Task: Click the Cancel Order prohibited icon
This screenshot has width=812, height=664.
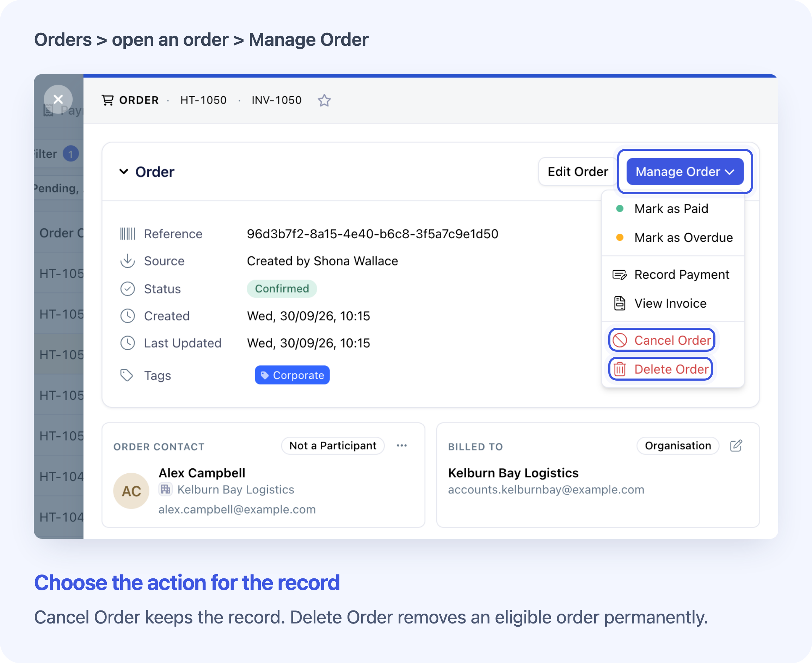Action: click(620, 340)
